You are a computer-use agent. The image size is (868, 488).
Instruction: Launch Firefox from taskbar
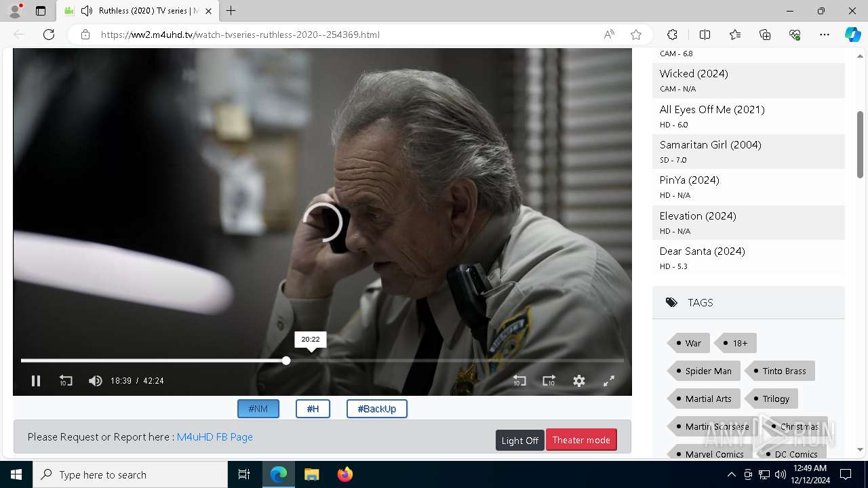[x=345, y=474]
